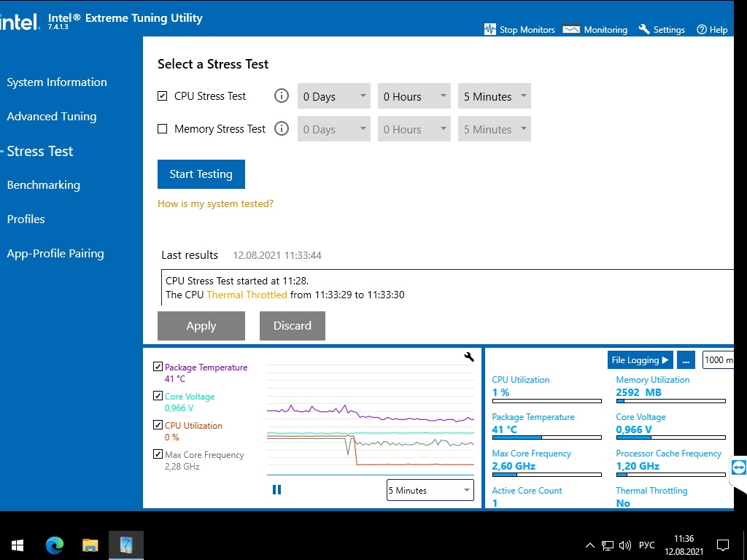
Task: Open Memory test Days dropdown
Action: (x=334, y=129)
